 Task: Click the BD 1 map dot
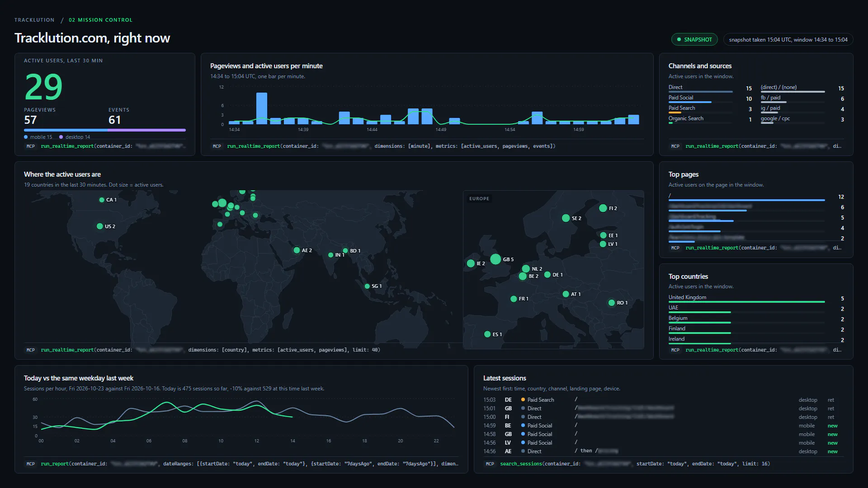(345, 251)
